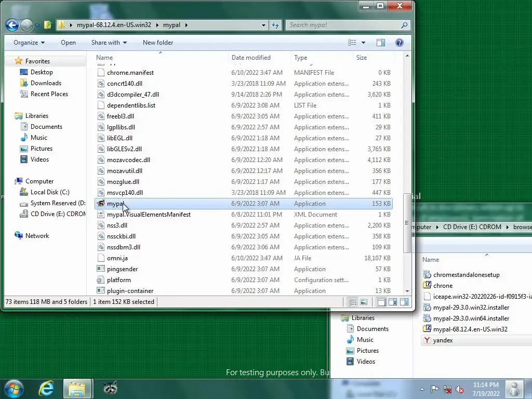Open System Reserved (D:) drive
532x399 pixels.
(x=52, y=203)
